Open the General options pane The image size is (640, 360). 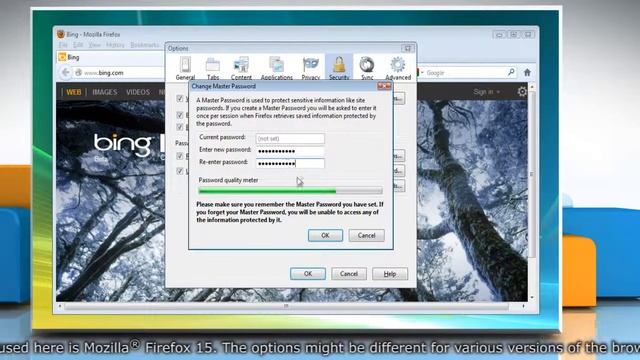pyautogui.click(x=185, y=68)
